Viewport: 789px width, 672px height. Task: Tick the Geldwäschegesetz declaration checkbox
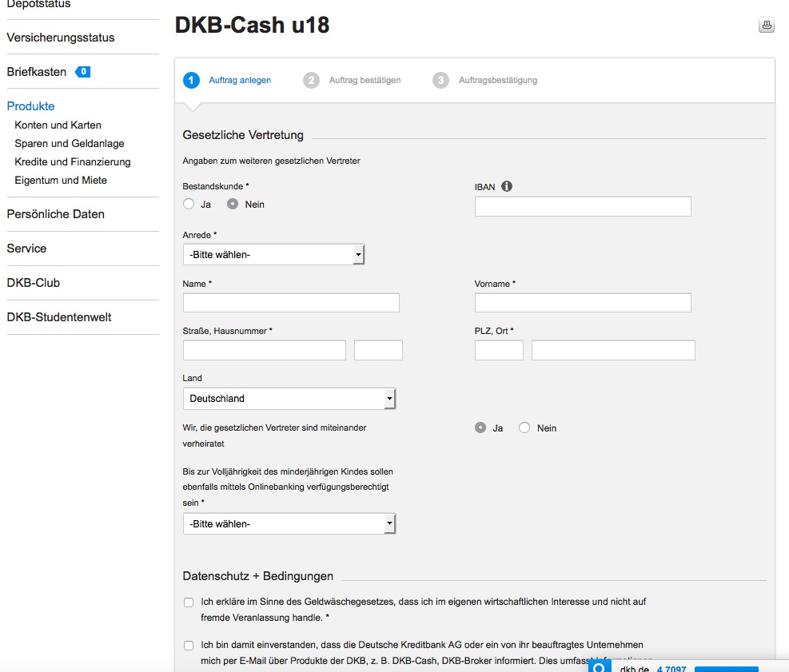pos(189,602)
